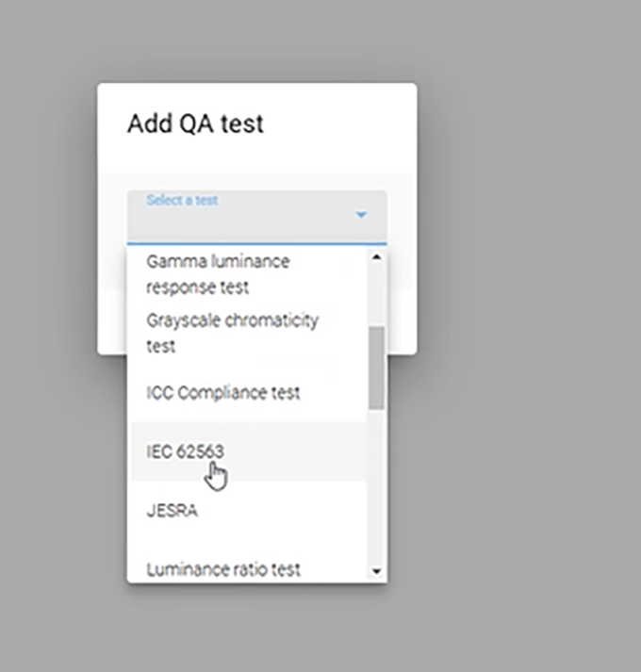Image resolution: width=641 pixels, height=672 pixels.
Task: Click the blue Select a test label
Action: [x=182, y=200]
